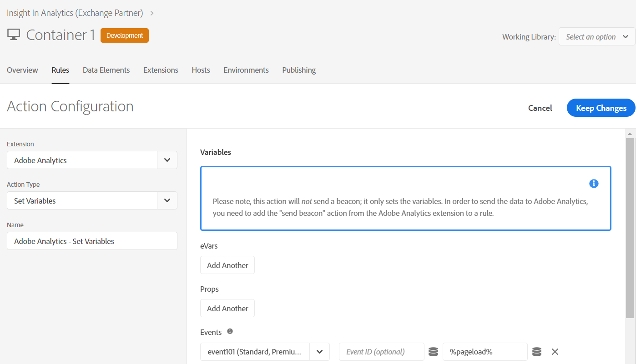Image resolution: width=636 pixels, height=364 pixels.
Task: Switch to the Environments tab
Action: coord(246,70)
